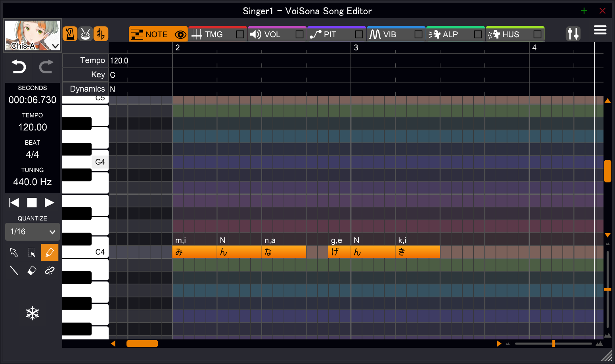Image resolution: width=615 pixels, height=364 pixels.
Task: Click the vertical zoom slider handle
Action: pos(607,290)
